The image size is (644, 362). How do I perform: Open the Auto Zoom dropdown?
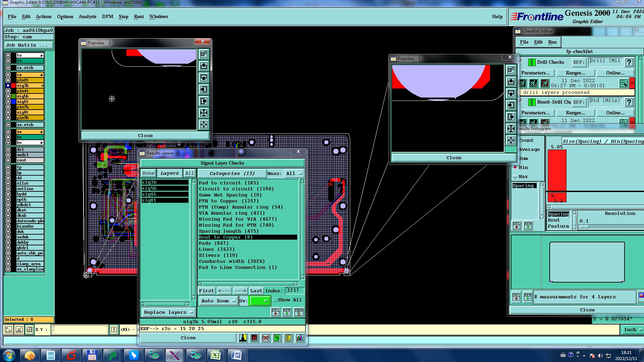click(x=218, y=301)
